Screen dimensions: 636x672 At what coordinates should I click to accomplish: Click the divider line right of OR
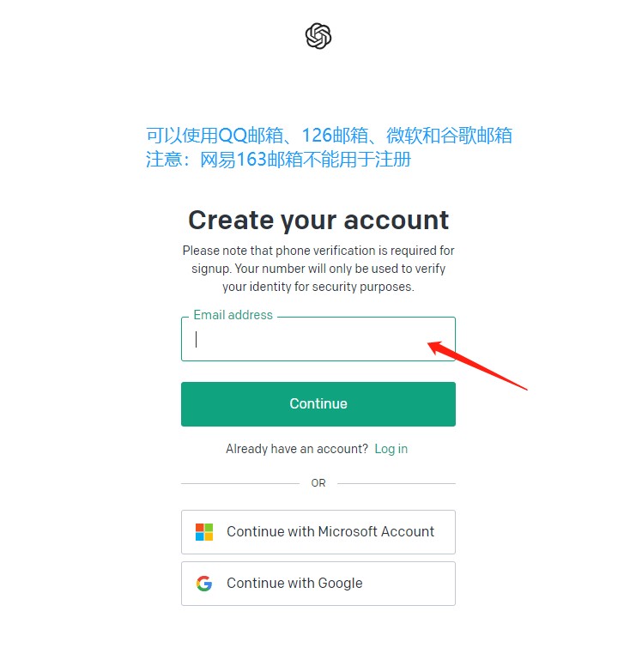397,483
